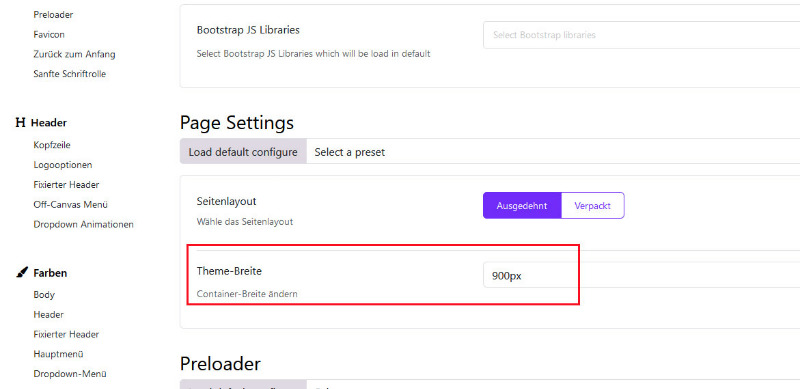Image resolution: width=800 pixels, height=389 pixels.
Task: Click the Container-Breite ändern description
Action: click(x=247, y=294)
